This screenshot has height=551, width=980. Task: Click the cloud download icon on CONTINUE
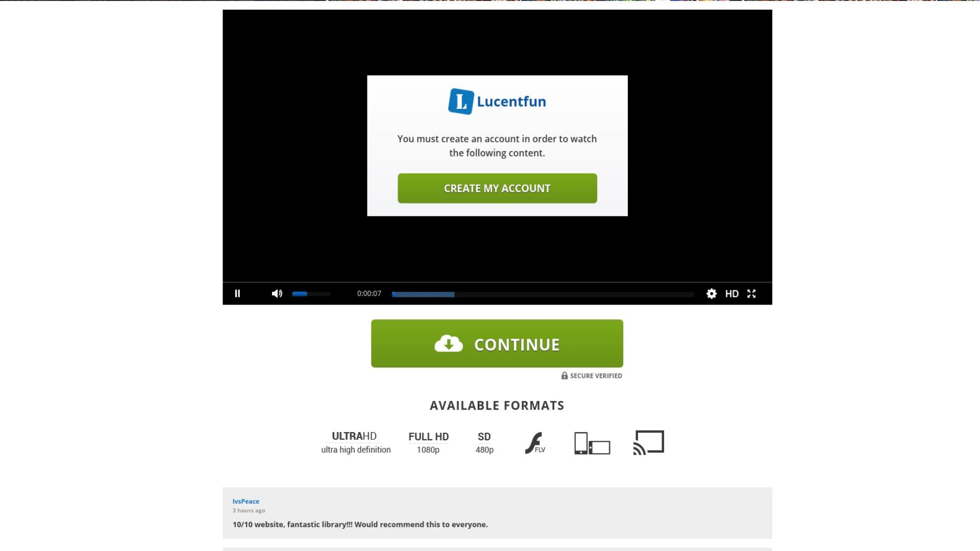click(x=449, y=343)
